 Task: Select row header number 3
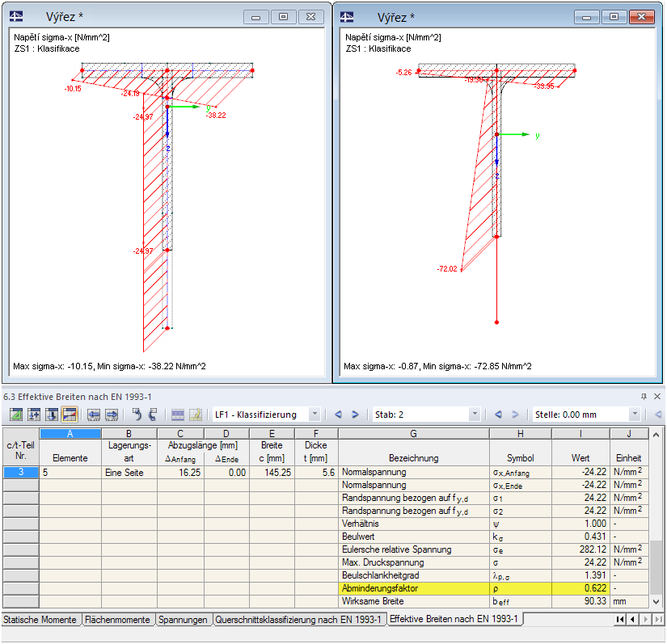pos(21,472)
